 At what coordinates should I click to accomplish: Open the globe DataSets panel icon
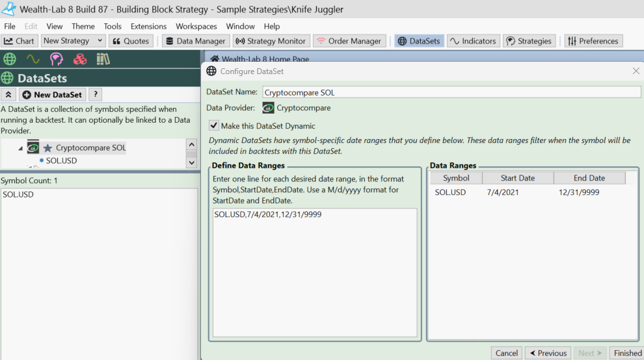(x=10, y=59)
